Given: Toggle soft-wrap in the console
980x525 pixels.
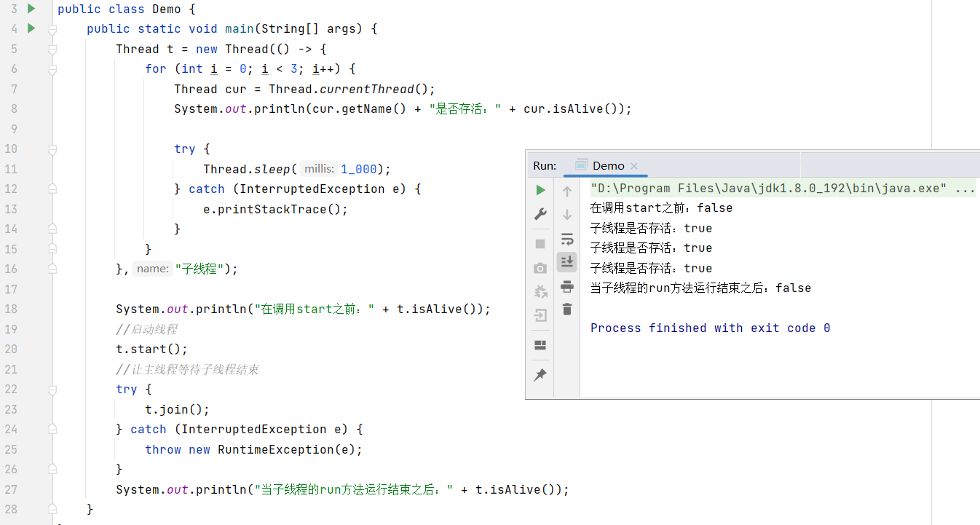Looking at the screenshot, I should [567, 239].
